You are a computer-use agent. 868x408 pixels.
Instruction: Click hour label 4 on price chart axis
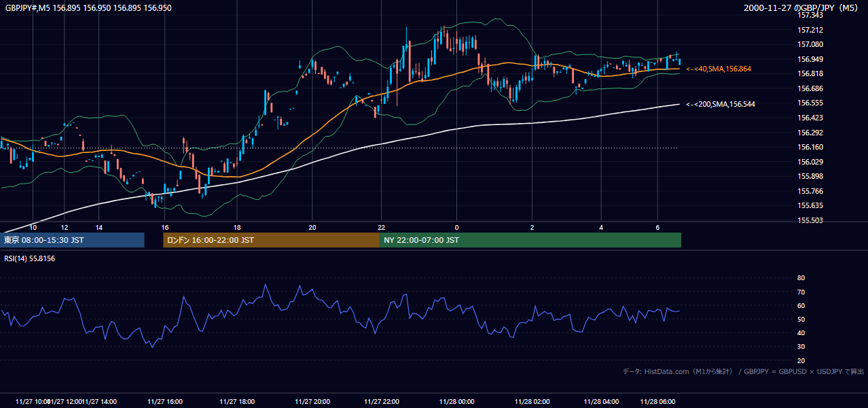[x=601, y=227]
